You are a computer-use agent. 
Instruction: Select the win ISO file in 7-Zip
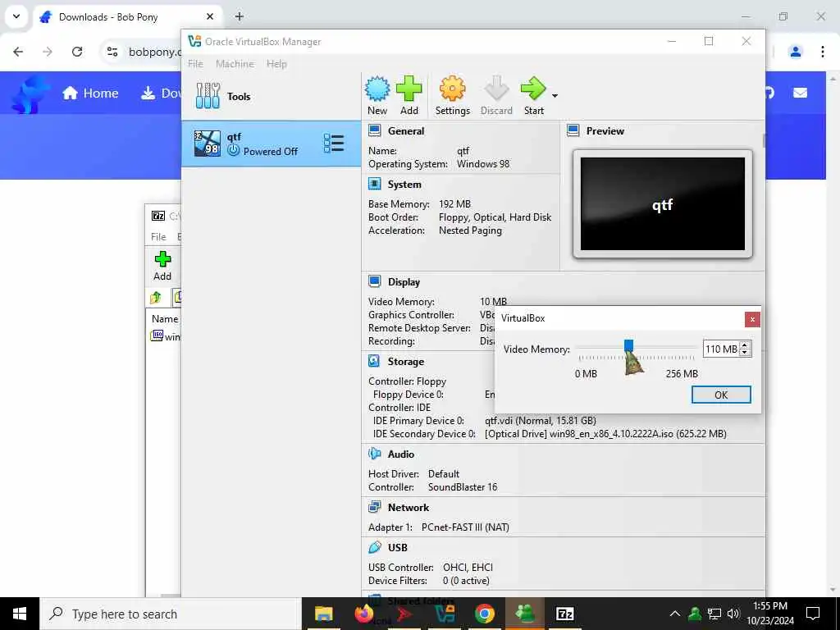(166, 336)
